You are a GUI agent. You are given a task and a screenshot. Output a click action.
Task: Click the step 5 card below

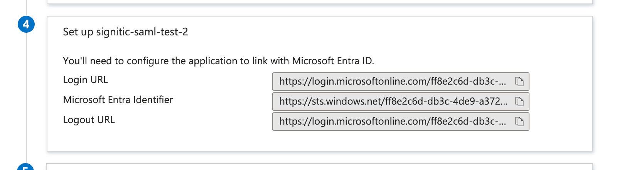click(x=319, y=167)
